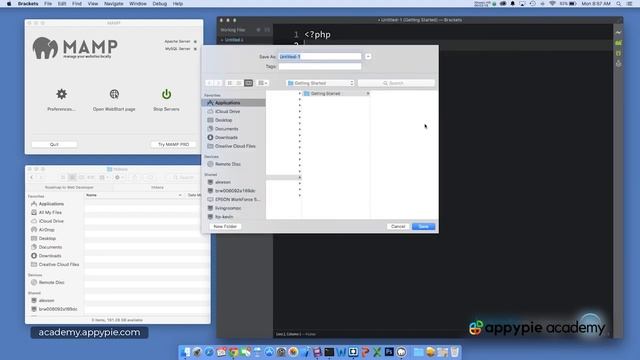Focus the Save As filename field

point(320,56)
